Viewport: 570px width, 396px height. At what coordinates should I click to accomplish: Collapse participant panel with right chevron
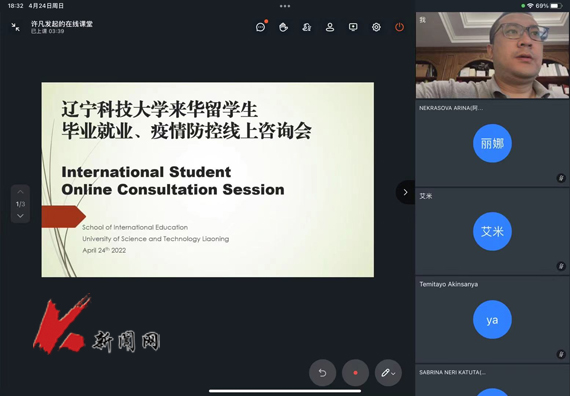(x=405, y=192)
